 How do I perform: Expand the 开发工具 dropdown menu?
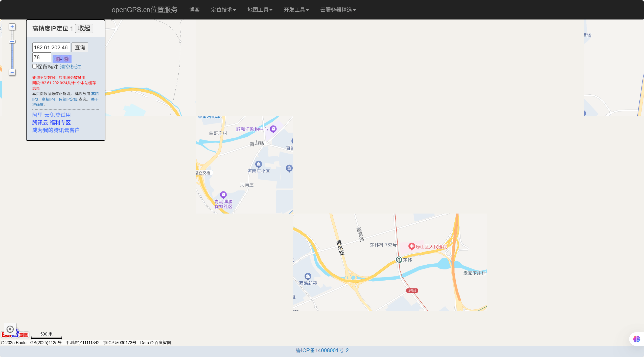click(x=296, y=10)
